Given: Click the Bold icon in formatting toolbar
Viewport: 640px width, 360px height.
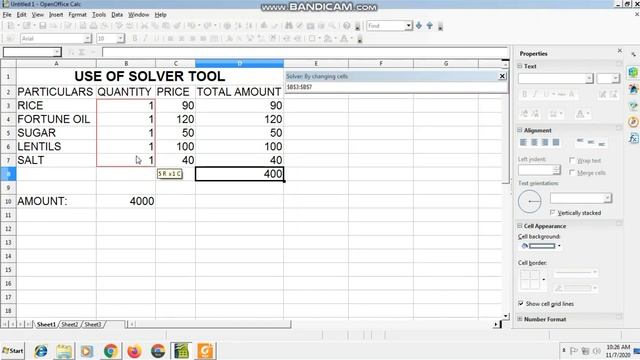Looking at the screenshot, I should point(135,38).
